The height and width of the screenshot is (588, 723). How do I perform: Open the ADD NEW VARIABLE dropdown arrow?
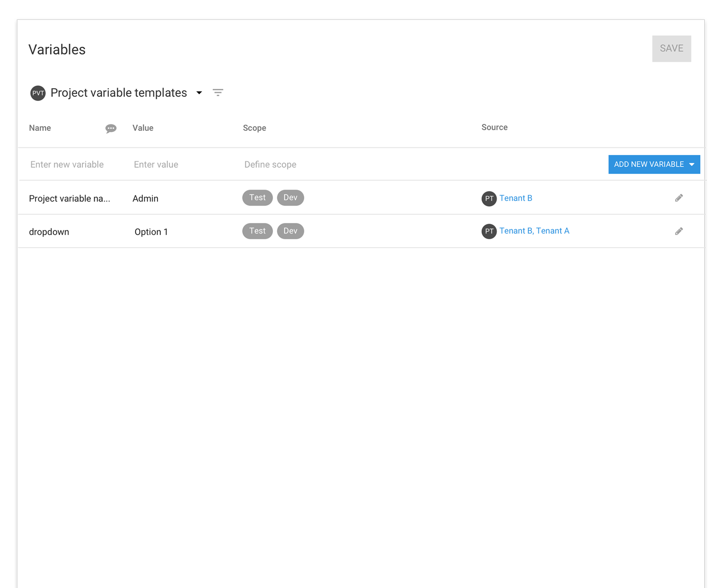click(691, 164)
